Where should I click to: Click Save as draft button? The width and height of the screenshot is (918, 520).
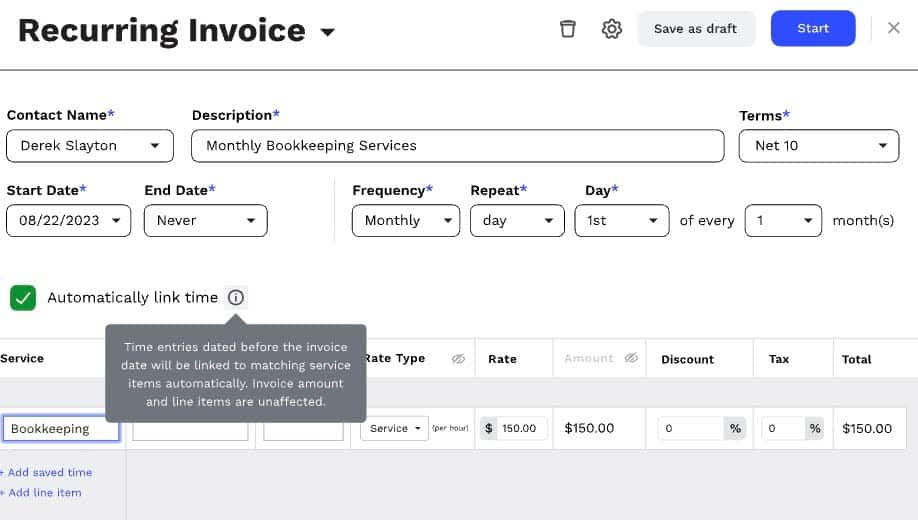pos(696,29)
